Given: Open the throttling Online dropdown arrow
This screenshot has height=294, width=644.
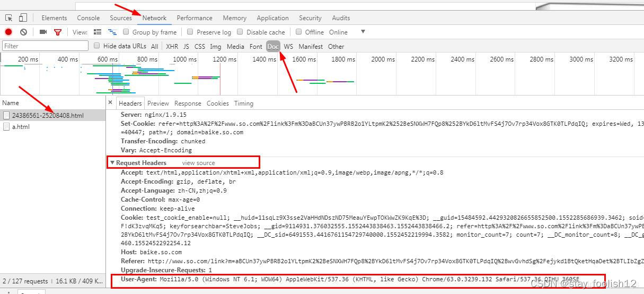Looking at the screenshot, I should point(363,32).
